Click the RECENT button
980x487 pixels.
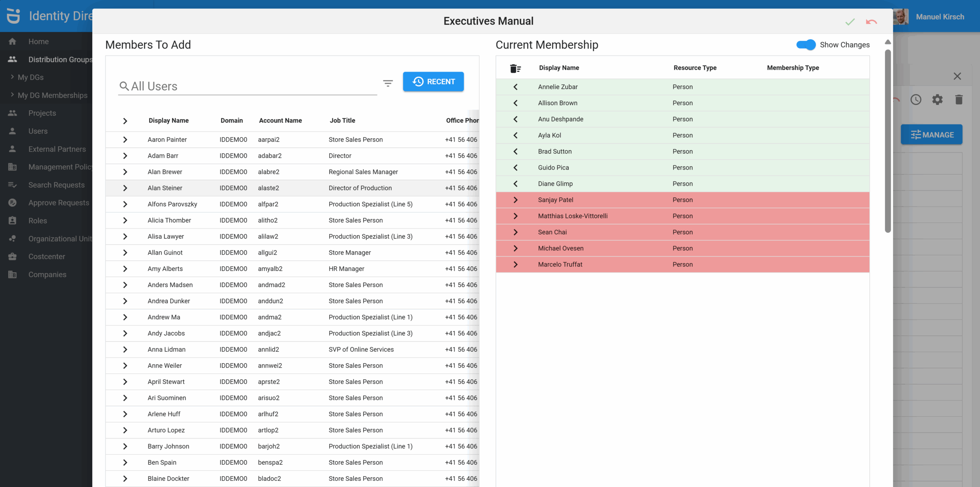(x=433, y=82)
